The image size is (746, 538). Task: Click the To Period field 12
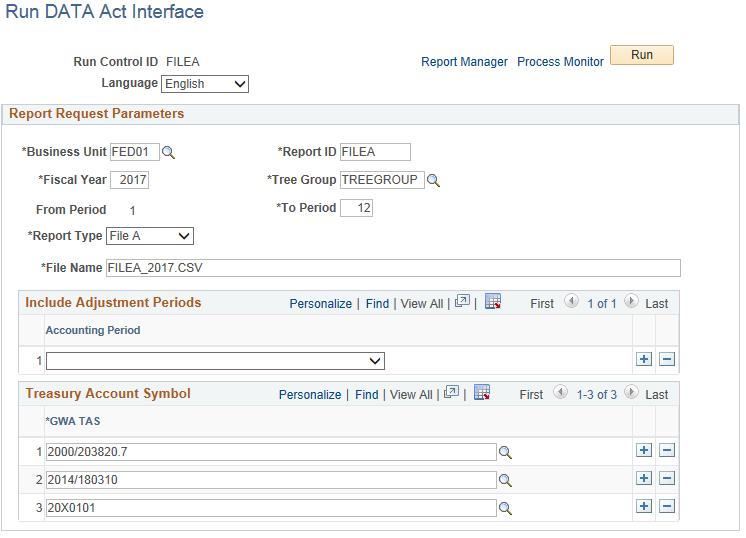(356, 208)
